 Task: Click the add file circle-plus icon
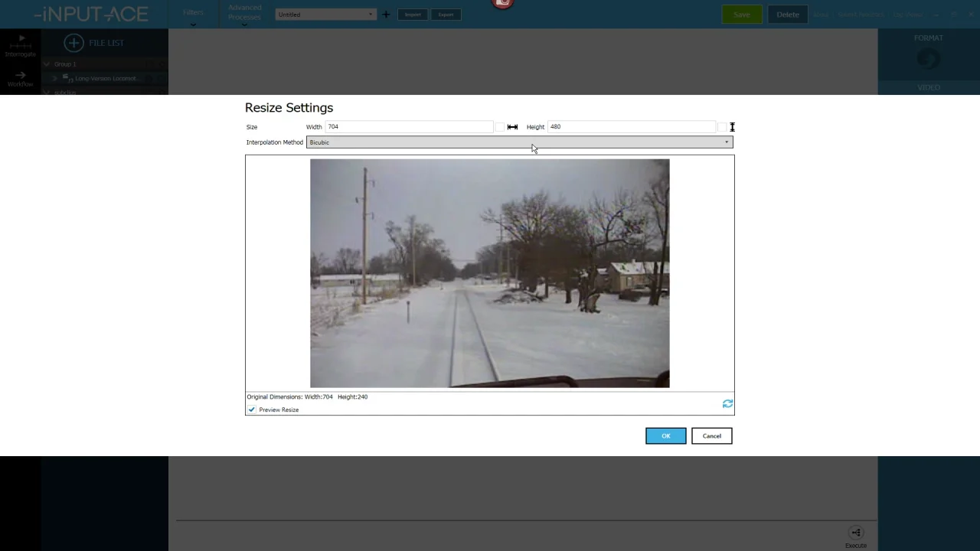coord(73,43)
